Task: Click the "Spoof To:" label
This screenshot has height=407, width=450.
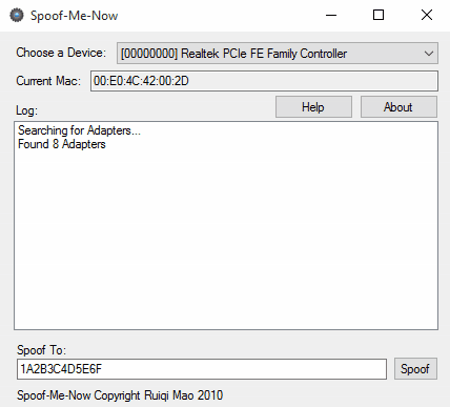Action: pos(42,350)
